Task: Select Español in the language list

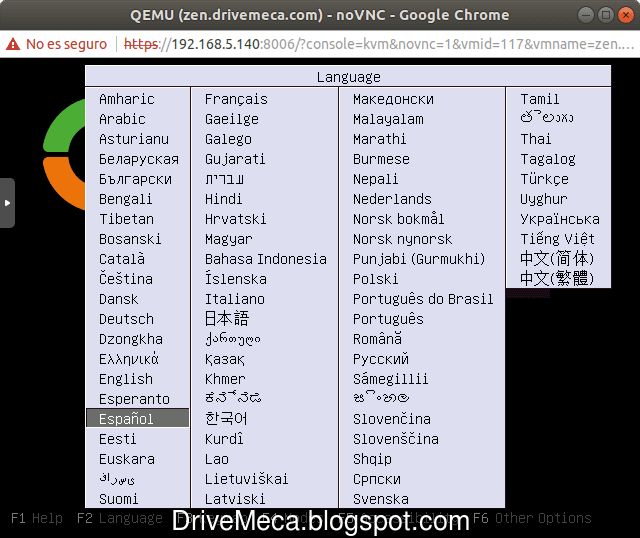Action: (138, 418)
